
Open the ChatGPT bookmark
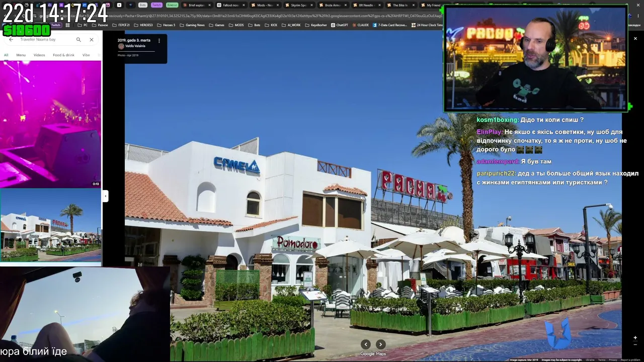click(340, 25)
